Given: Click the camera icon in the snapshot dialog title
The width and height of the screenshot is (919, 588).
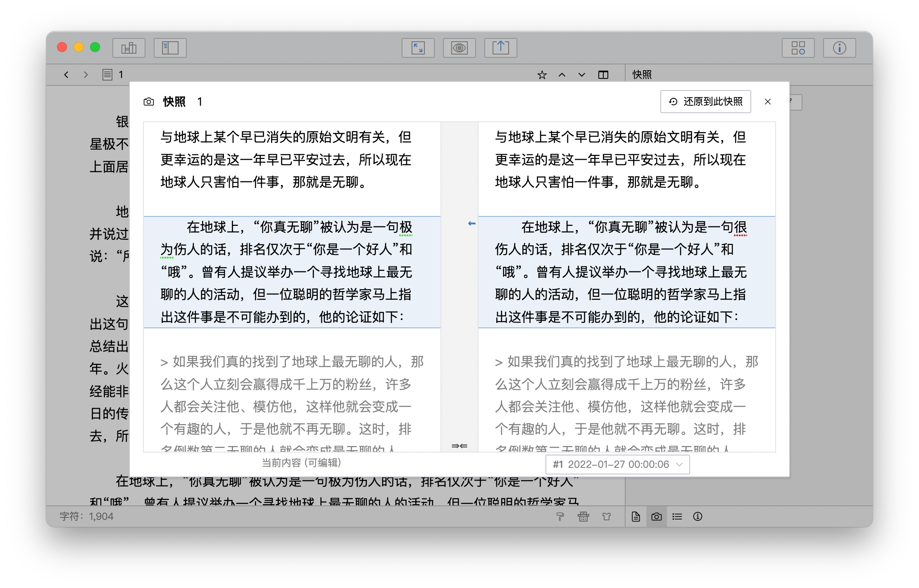Looking at the screenshot, I should [149, 102].
